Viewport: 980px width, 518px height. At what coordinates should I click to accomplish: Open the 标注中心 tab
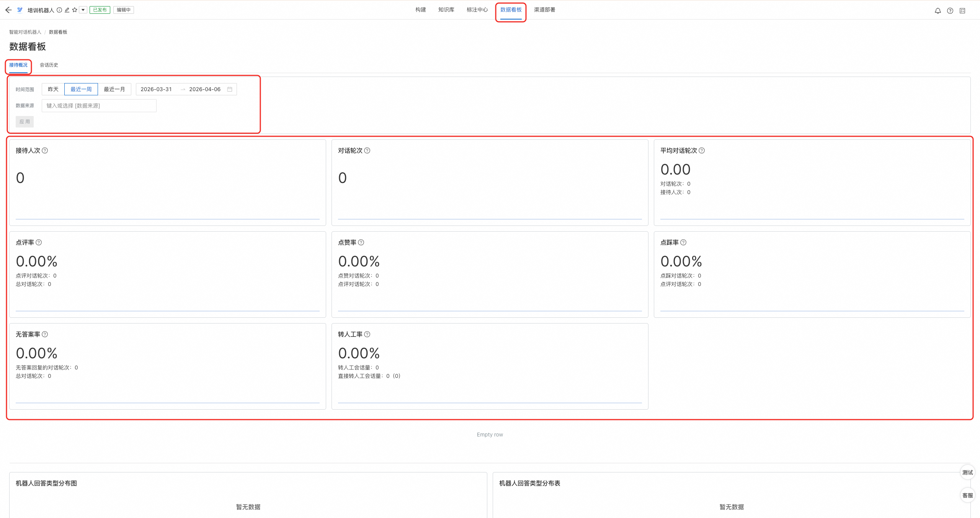(x=477, y=10)
